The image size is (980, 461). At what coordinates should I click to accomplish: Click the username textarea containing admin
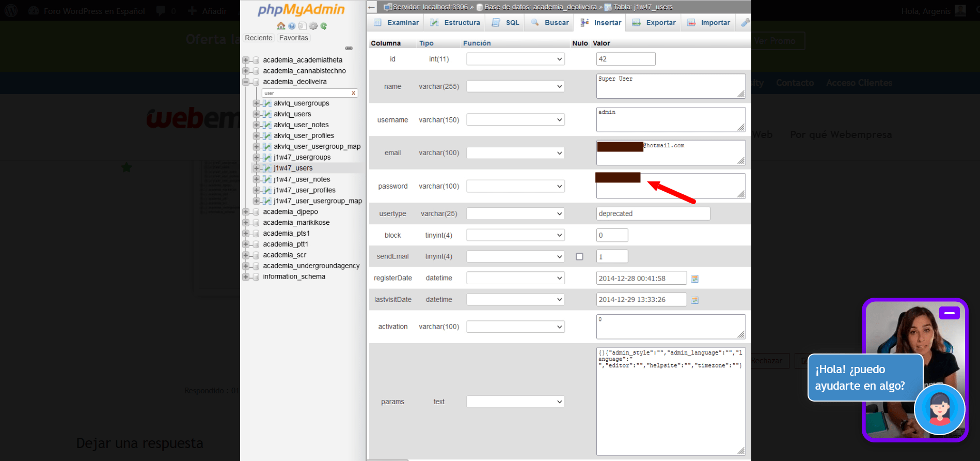click(671, 119)
